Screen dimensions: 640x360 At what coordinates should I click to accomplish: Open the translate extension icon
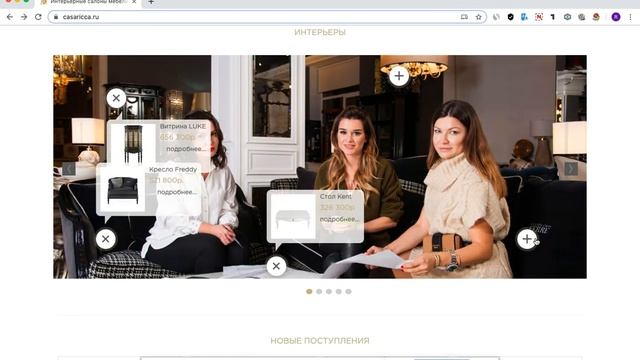tap(524, 17)
